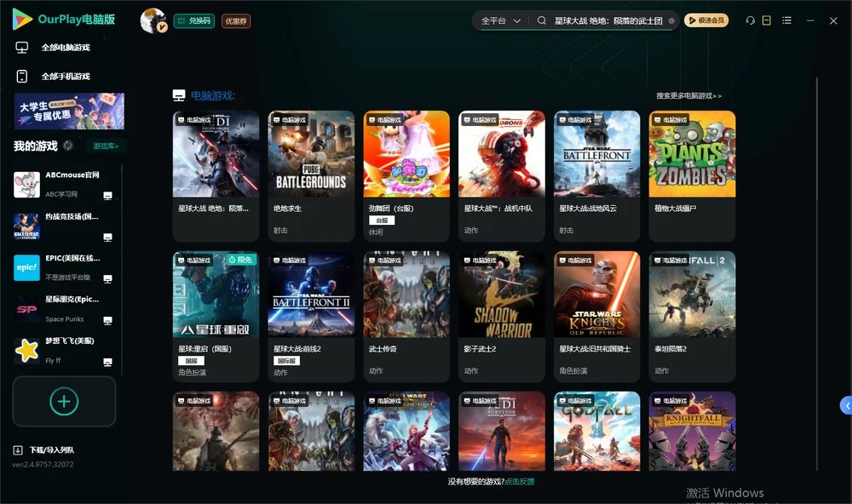The image size is (852, 504).
Task: Open the user avatar profile
Action: tap(153, 20)
